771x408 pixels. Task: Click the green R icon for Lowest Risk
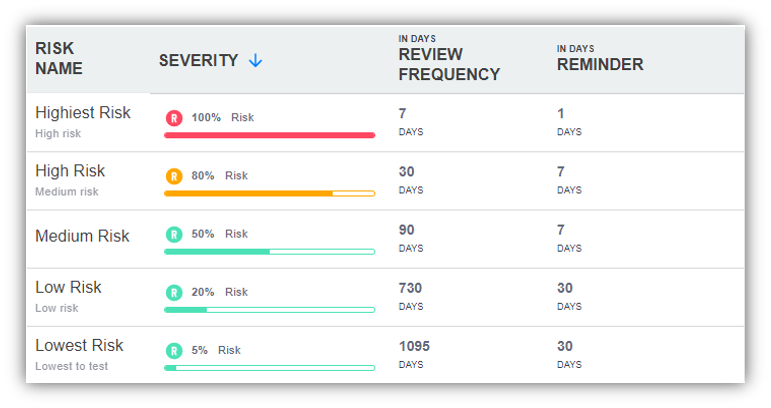point(174,350)
